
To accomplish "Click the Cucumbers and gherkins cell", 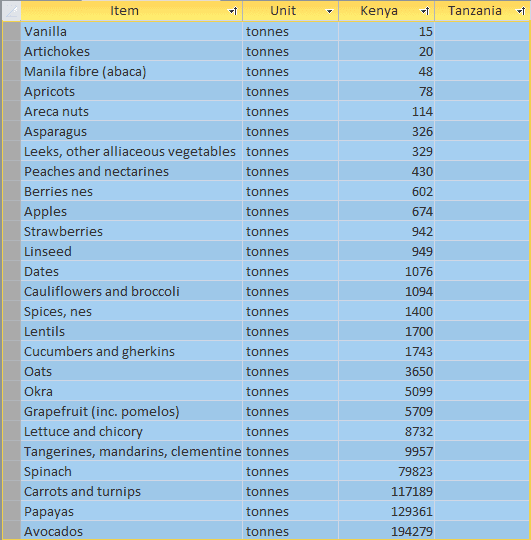I will [x=132, y=351].
